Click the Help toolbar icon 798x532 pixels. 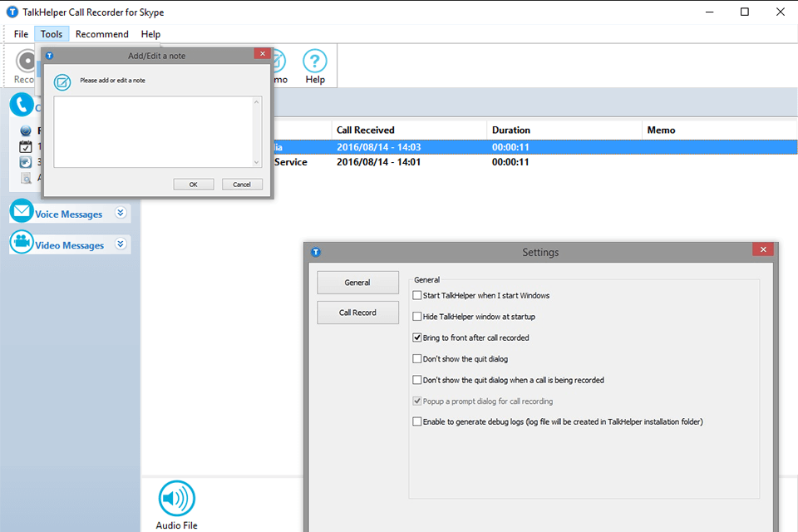pos(315,66)
